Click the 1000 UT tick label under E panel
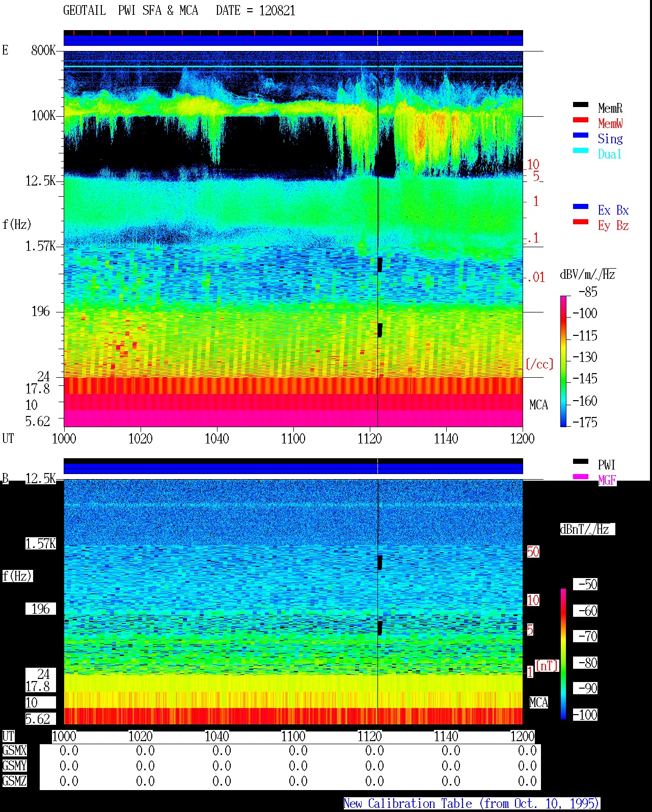This screenshot has width=652, height=812. (64, 438)
